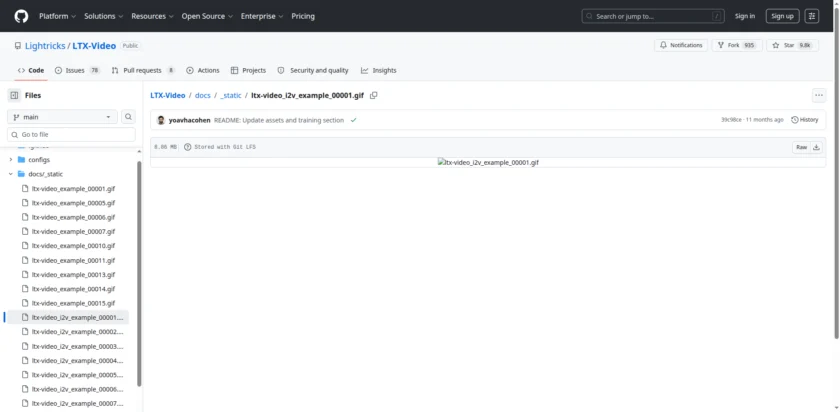Open the more file actions menu

[x=819, y=96]
